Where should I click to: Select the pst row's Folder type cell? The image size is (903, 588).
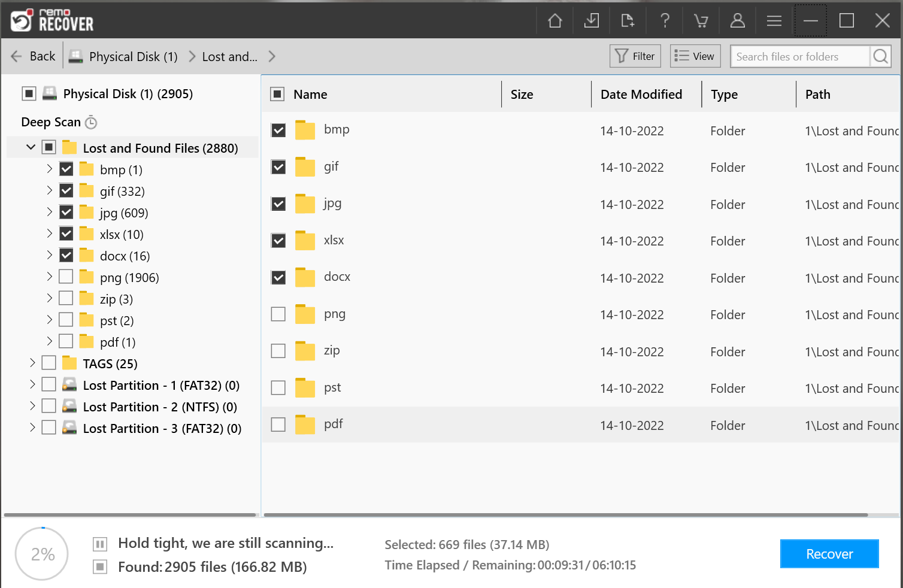(x=728, y=389)
